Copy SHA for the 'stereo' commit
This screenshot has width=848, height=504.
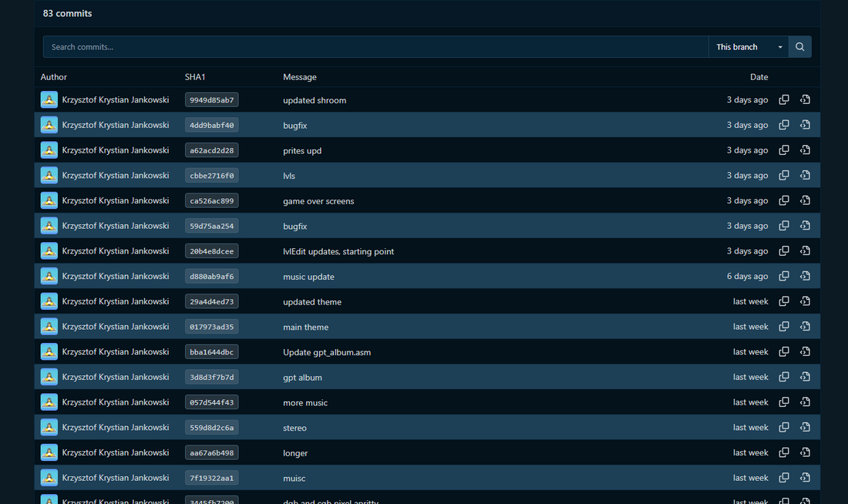(x=784, y=427)
